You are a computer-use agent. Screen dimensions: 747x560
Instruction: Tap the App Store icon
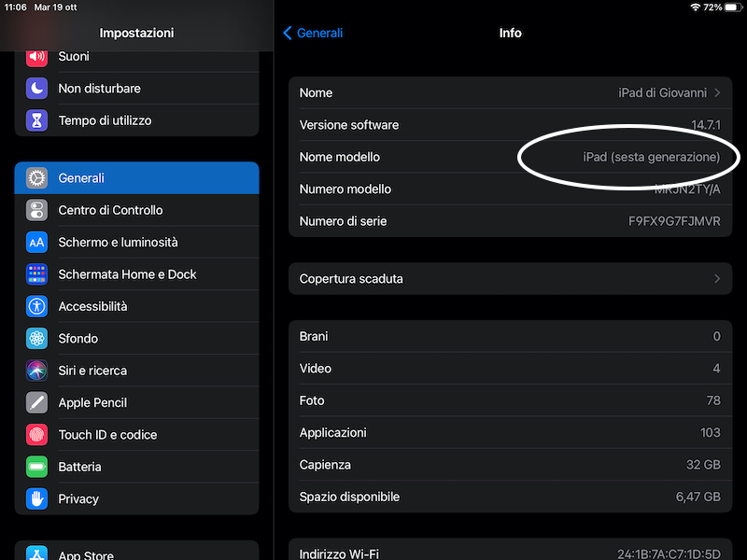click(x=36, y=553)
